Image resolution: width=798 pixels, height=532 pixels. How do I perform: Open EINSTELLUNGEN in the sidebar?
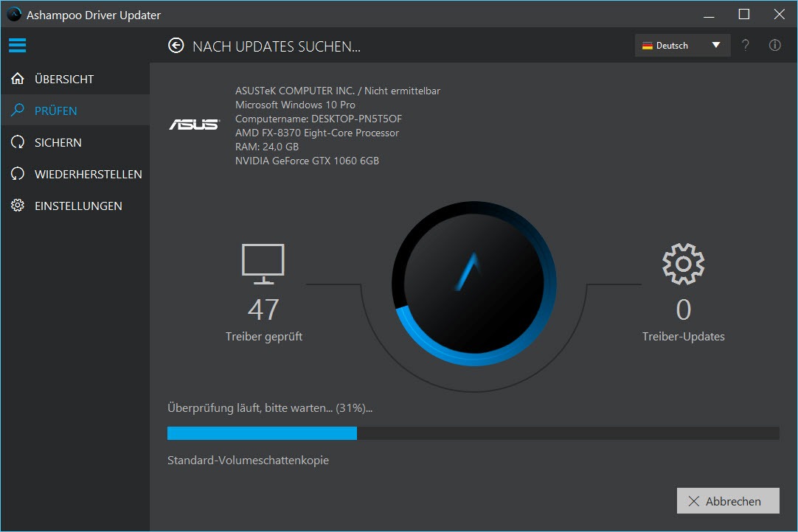coord(75,206)
